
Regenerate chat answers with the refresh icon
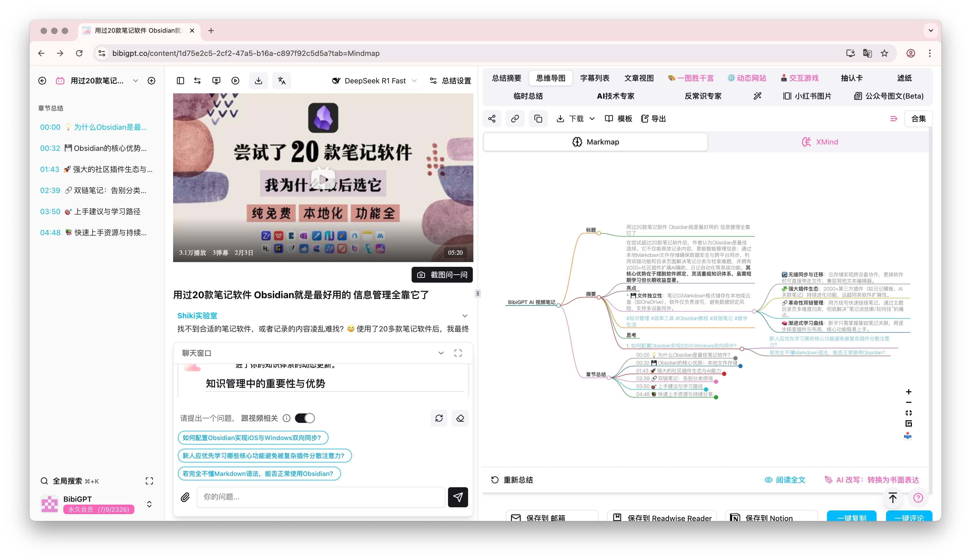click(439, 418)
